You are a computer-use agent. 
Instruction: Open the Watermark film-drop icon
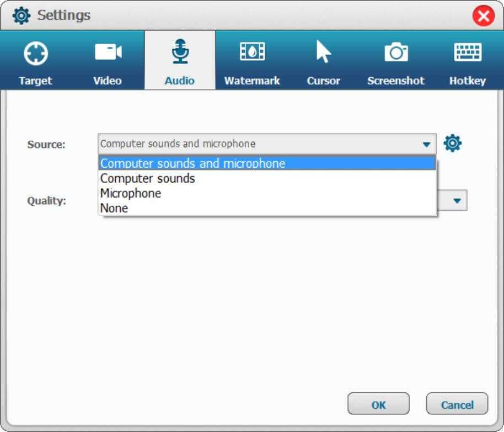252,53
